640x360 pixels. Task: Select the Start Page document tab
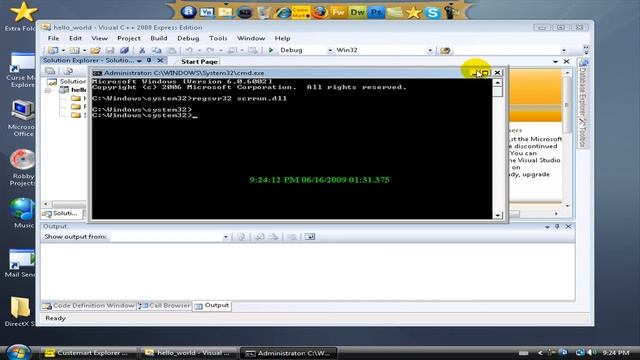pyautogui.click(x=199, y=62)
